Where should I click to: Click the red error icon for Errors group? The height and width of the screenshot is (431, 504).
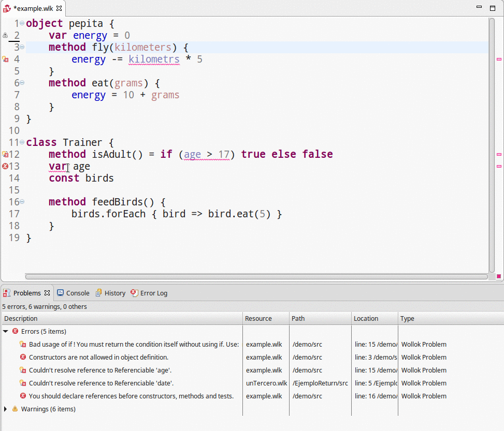click(x=15, y=331)
